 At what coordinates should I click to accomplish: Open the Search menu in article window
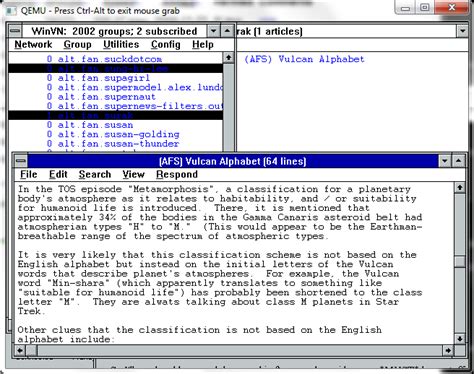pyautogui.click(x=95, y=175)
